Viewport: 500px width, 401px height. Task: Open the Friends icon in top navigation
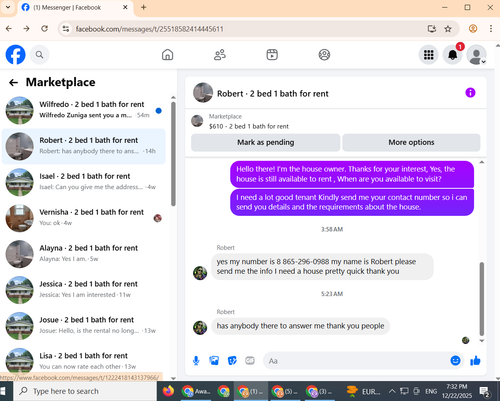[x=220, y=55]
